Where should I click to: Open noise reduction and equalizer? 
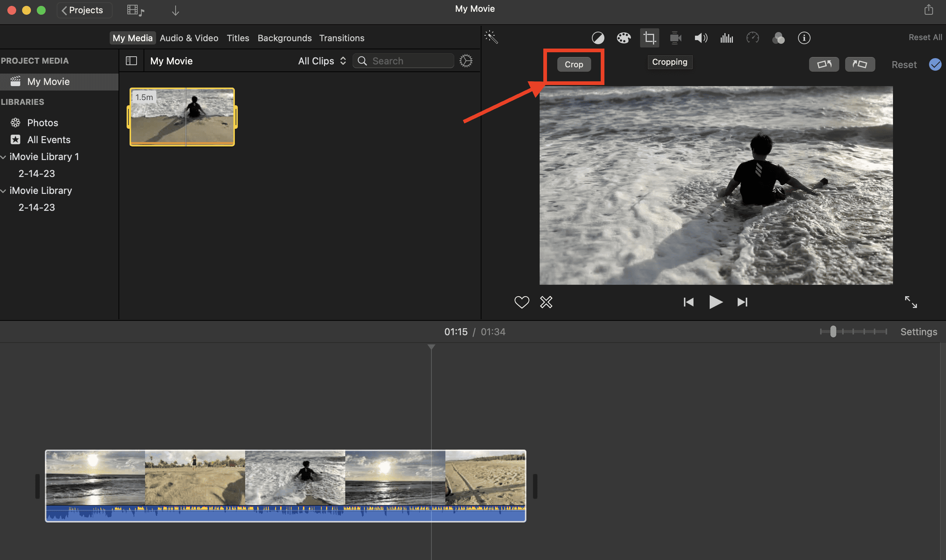pyautogui.click(x=727, y=38)
